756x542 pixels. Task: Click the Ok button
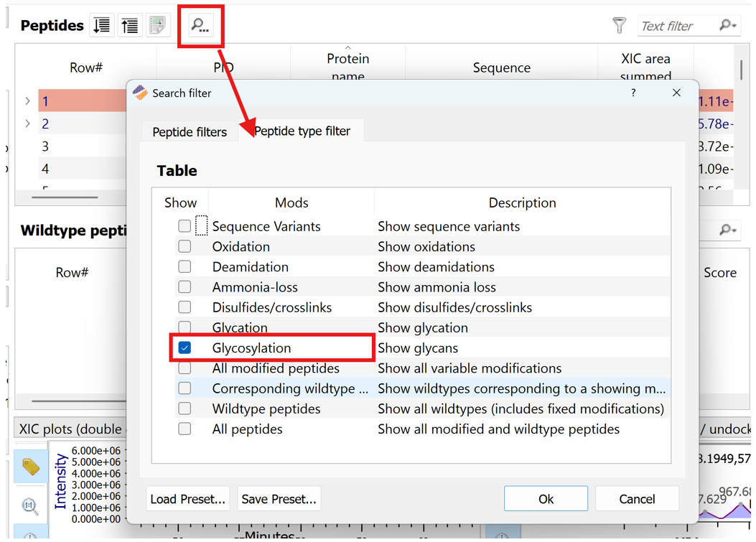tap(546, 499)
